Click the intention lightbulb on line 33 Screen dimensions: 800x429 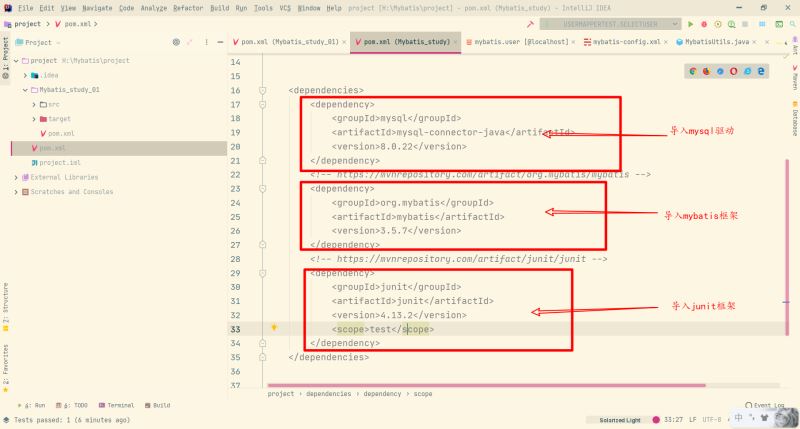[274, 327]
